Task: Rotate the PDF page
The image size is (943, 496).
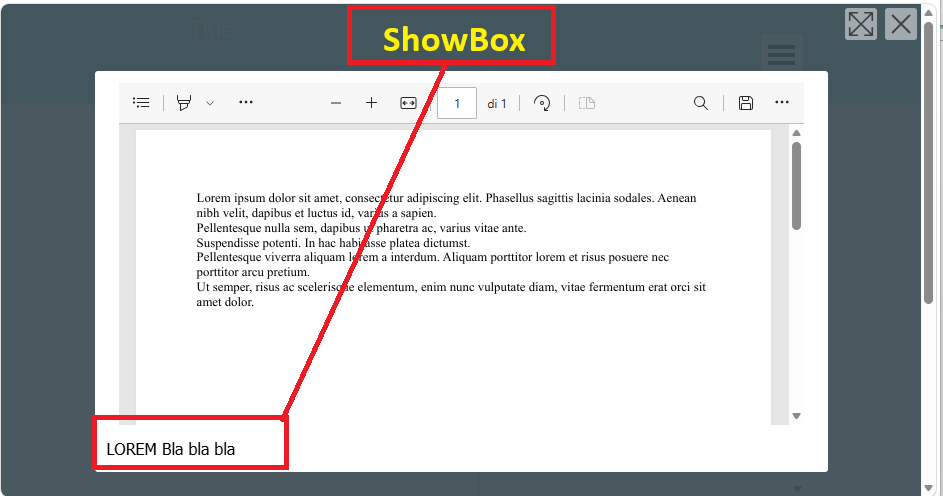Action: (542, 103)
